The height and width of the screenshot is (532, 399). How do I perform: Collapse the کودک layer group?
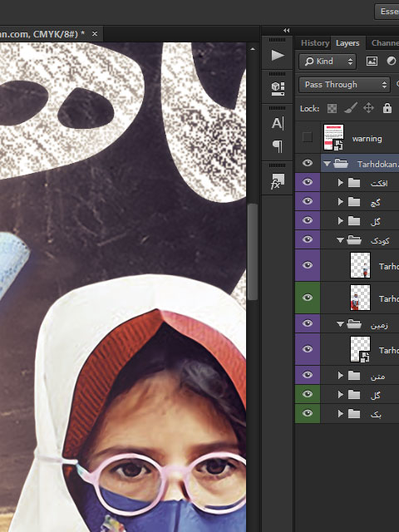[x=340, y=240]
